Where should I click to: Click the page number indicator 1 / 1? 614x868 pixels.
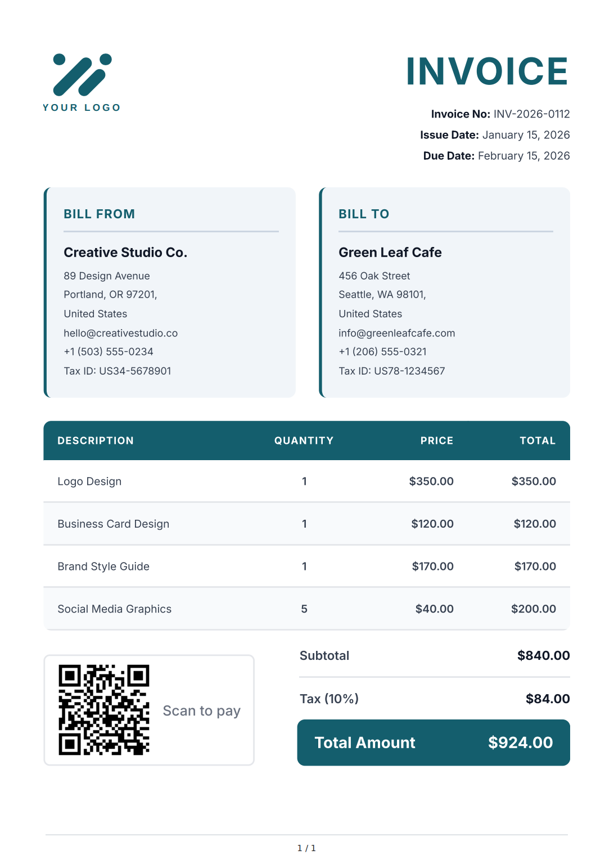pyautogui.click(x=306, y=848)
